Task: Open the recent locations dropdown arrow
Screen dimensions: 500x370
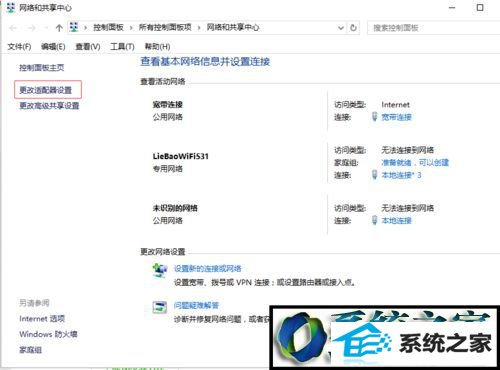Action: point(46,28)
